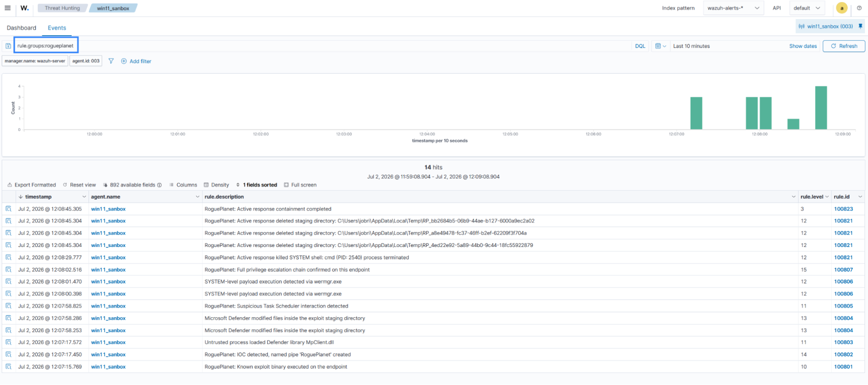Open the hamburger navigation menu
Viewport: 868px width, 385px height.
click(x=7, y=8)
